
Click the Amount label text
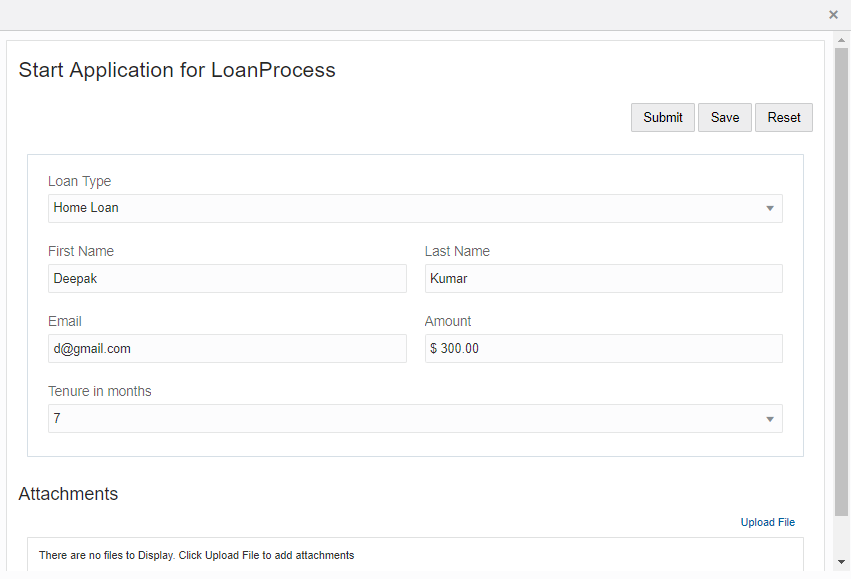(447, 321)
